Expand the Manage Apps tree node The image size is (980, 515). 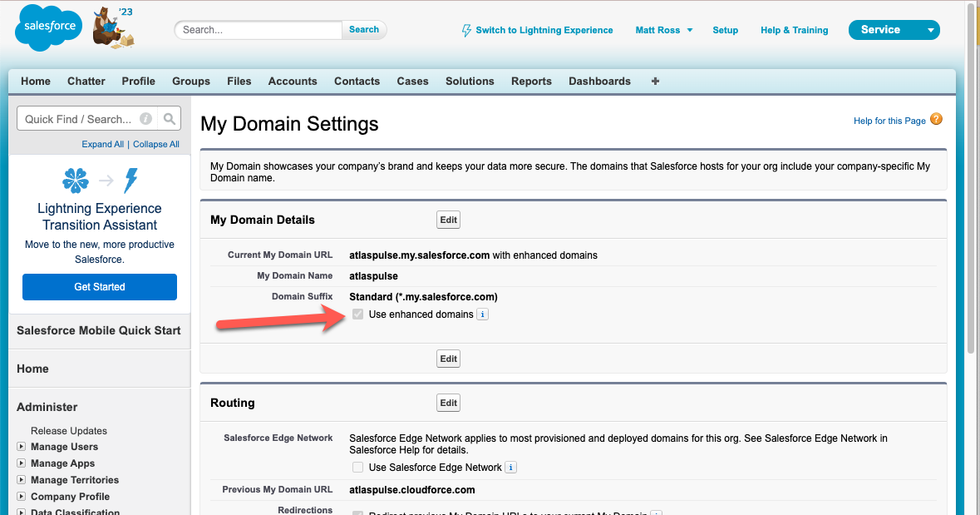(x=22, y=463)
